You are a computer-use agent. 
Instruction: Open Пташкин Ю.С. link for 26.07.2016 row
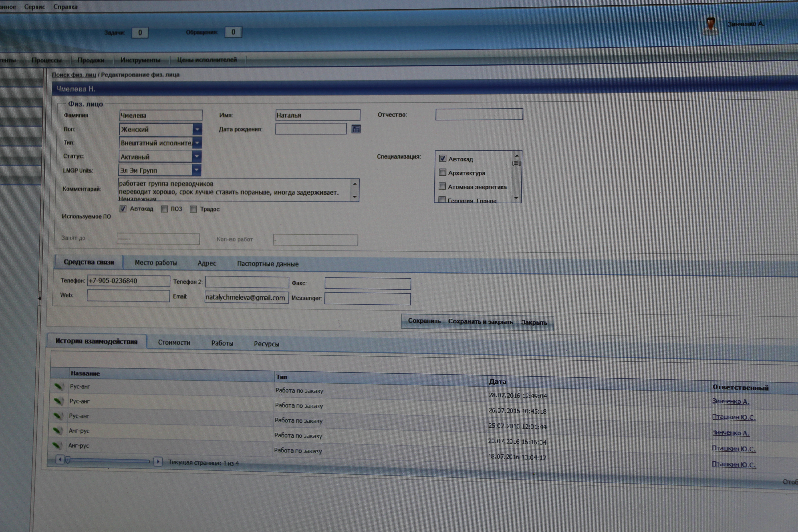click(x=734, y=417)
